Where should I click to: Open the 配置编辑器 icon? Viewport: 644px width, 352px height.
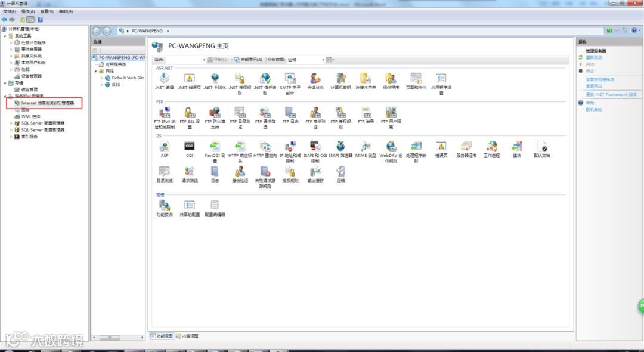click(x=215, y=205)
